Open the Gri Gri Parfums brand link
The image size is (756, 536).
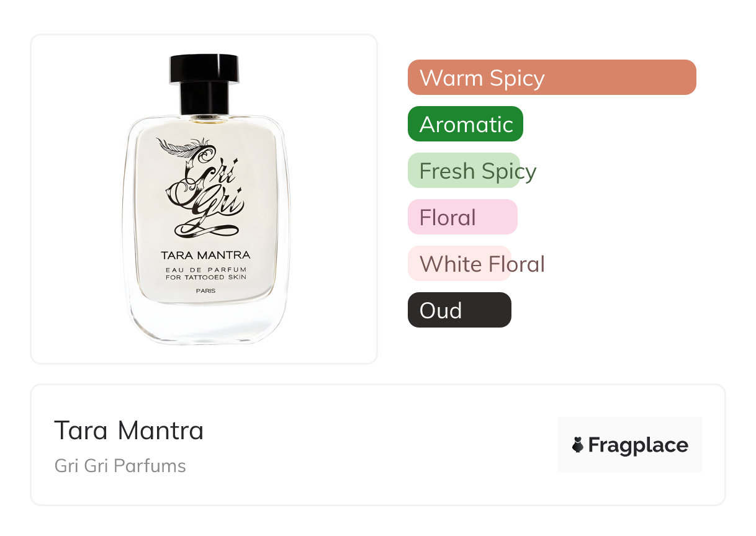(120, 466)
